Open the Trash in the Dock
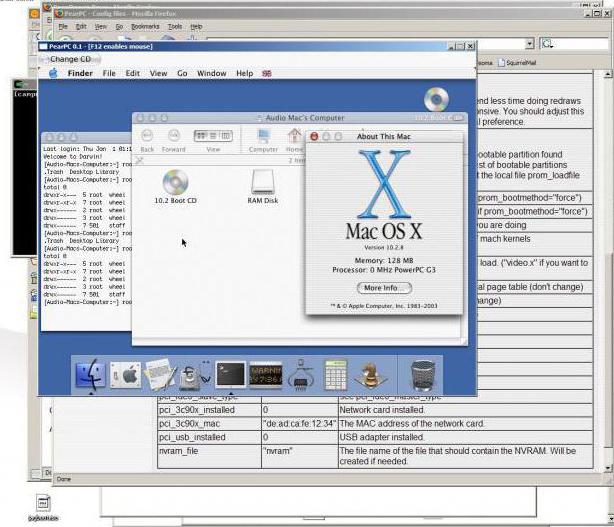Screen dimensions: 614x527 point(423,375)
